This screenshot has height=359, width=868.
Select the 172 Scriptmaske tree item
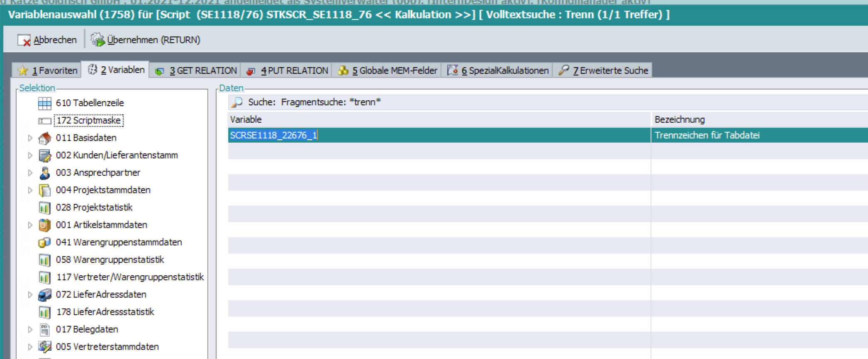(88, 121)
